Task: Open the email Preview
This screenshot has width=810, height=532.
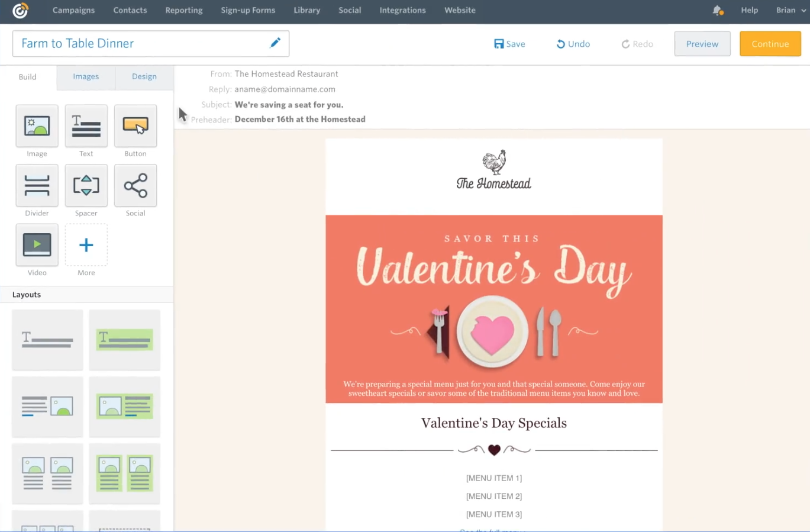Action: tap(702, 44)
